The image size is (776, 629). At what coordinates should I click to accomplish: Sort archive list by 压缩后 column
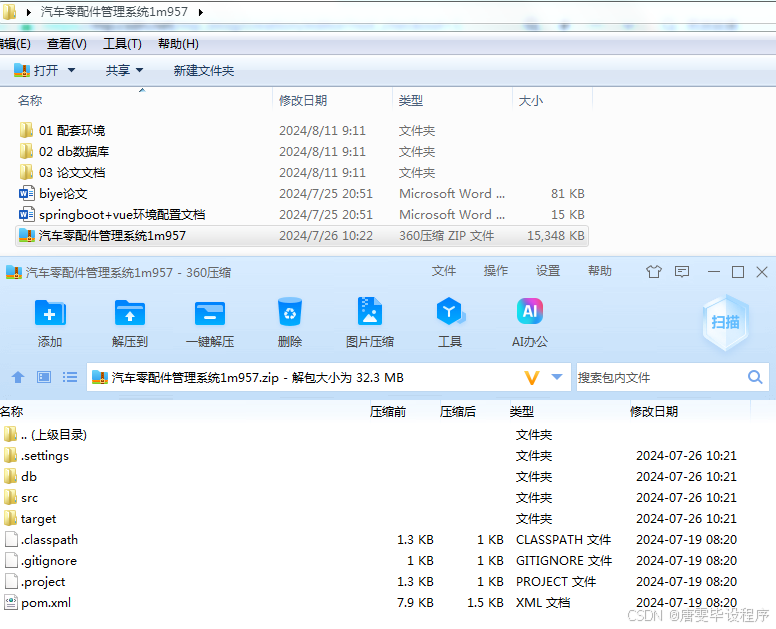pyautogui.click(x=458, y=412)
